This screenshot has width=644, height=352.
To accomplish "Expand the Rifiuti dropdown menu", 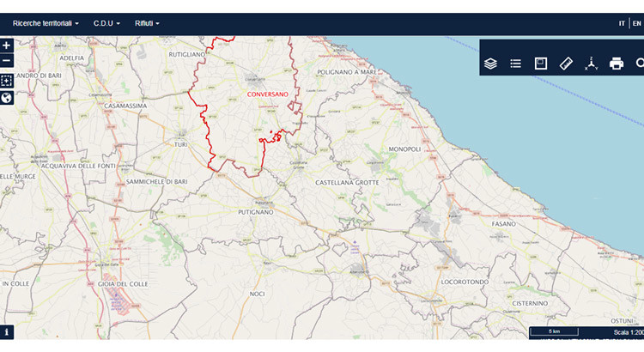I will point(147,23).
